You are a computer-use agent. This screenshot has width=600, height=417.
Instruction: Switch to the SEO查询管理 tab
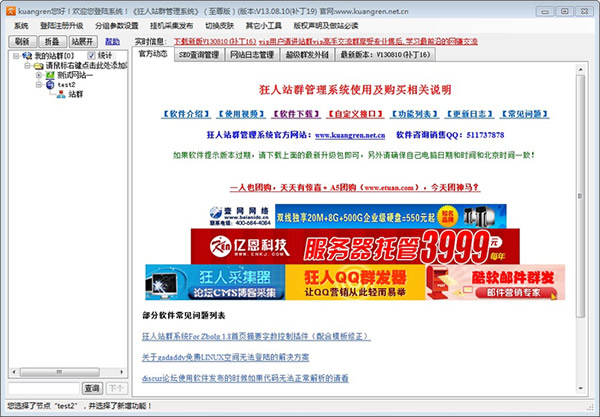coord(199,55)
